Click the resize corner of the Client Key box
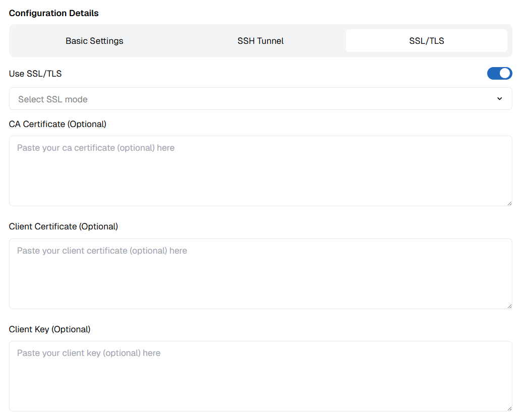Viewport: 525px width, 420px height. coord(509,408)
